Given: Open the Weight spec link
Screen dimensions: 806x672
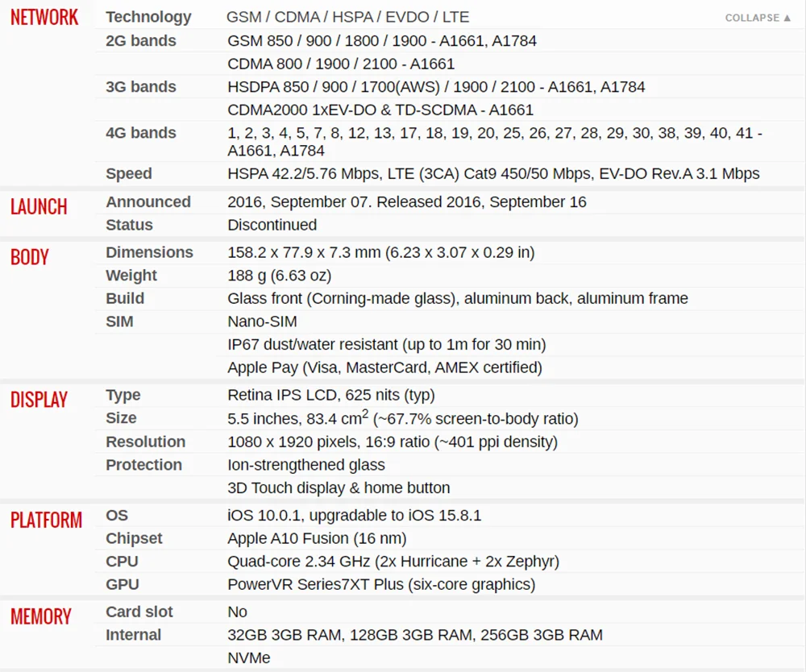Looking at the screenshot, I should coord(131,276).
